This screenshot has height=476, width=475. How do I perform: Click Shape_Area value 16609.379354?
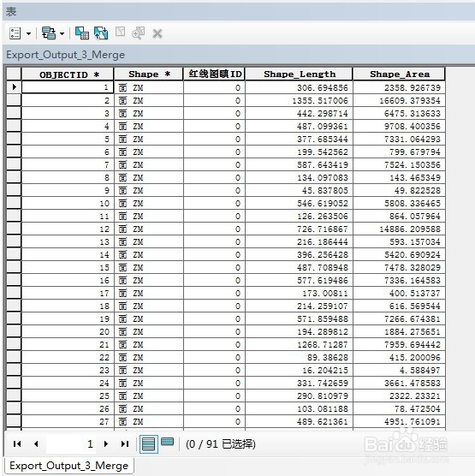click(x=410, y=100)
